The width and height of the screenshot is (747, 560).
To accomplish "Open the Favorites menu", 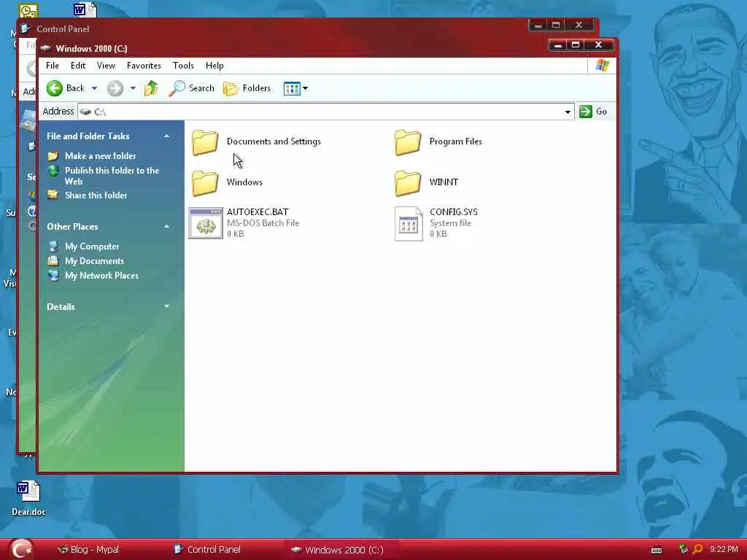I will pos(144,66).
